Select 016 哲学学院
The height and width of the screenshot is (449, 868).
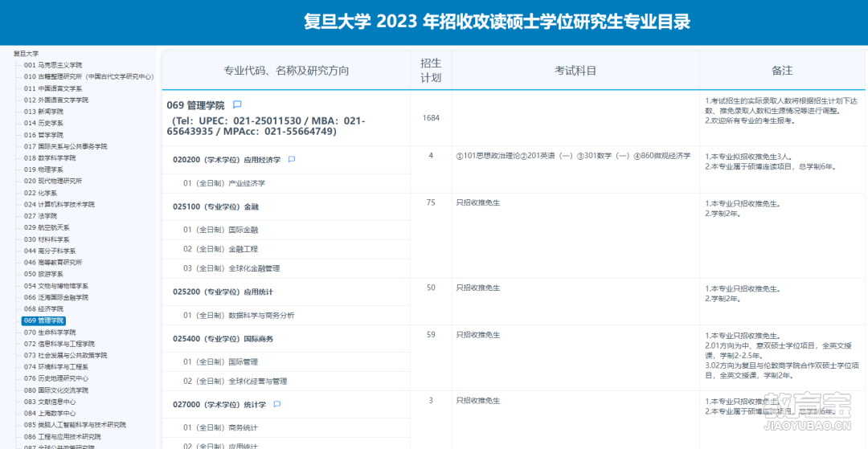point(43,135)
